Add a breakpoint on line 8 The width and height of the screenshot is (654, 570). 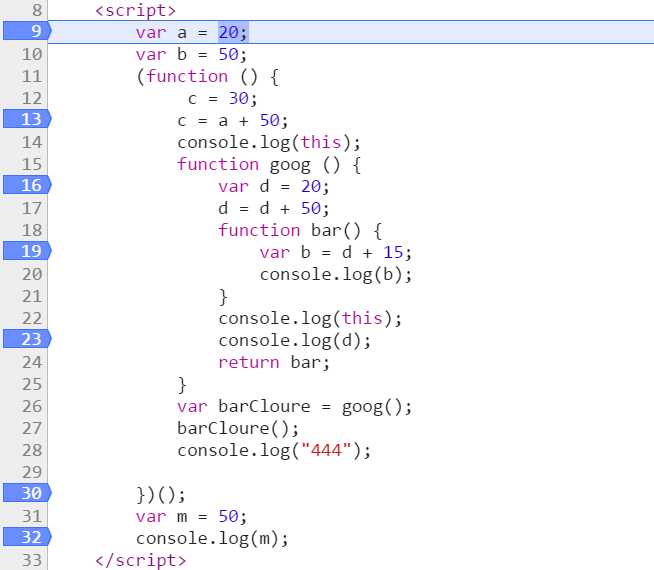click(37, 10)
